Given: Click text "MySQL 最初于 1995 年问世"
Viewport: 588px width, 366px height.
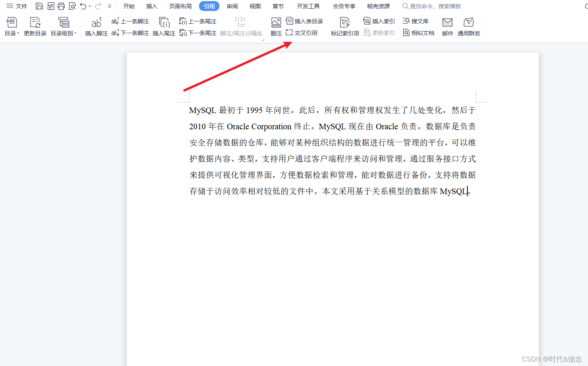Looking at the screenshot, I should (x=239, y=110).
